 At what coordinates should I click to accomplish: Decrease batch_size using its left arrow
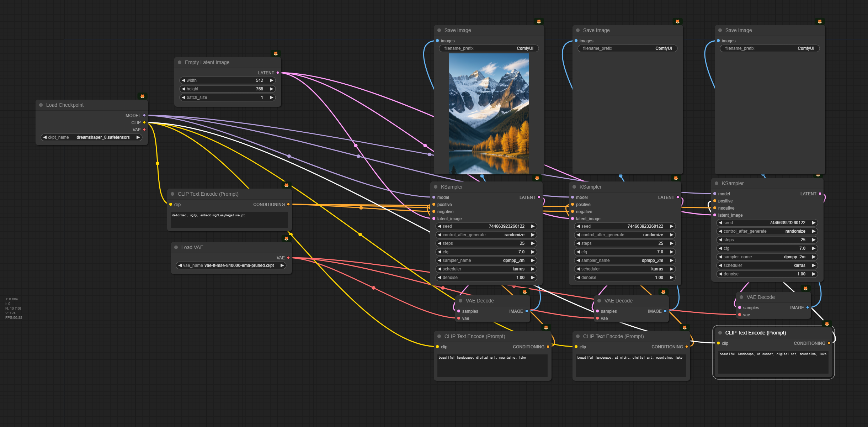point(183,97)
